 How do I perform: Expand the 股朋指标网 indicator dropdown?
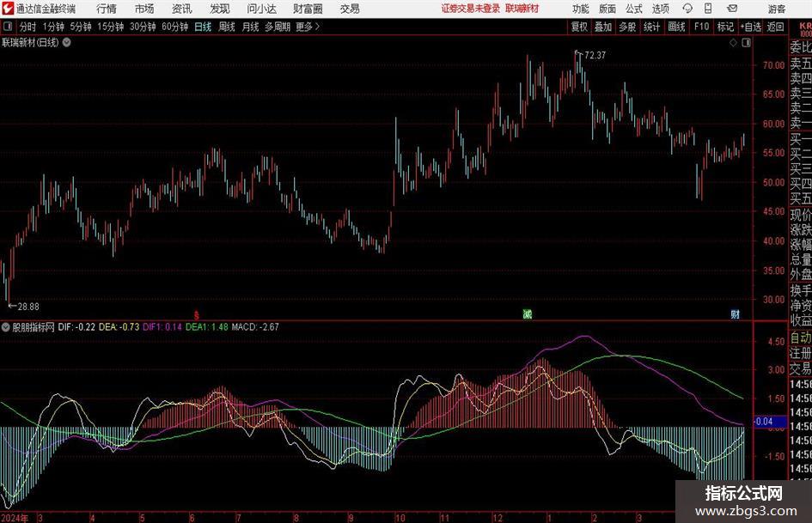(x=5, y=327)
